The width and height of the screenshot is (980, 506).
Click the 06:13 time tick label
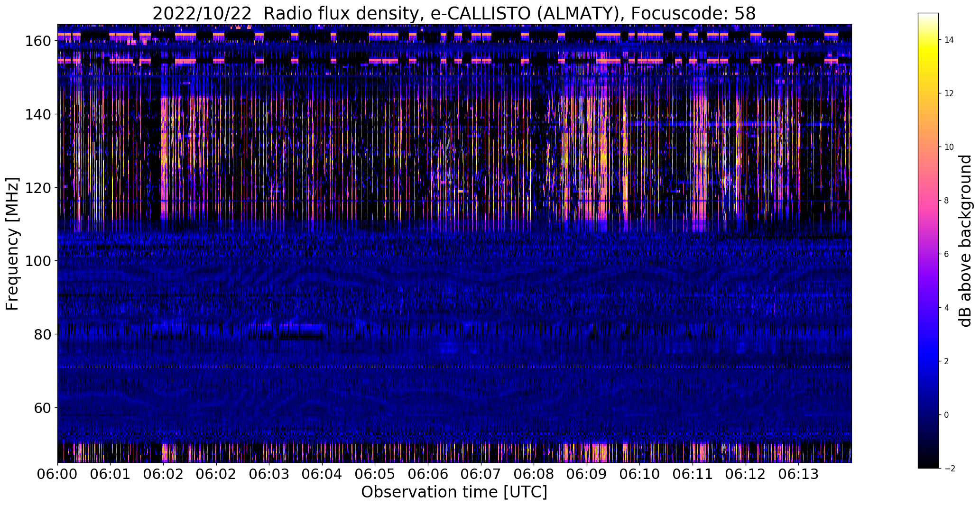[x=798, y=475]
